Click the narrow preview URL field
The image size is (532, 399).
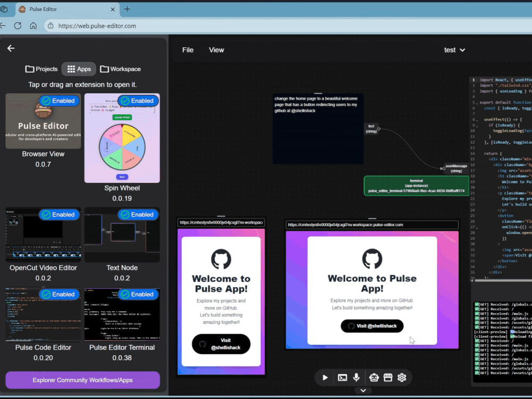point(221,222)
